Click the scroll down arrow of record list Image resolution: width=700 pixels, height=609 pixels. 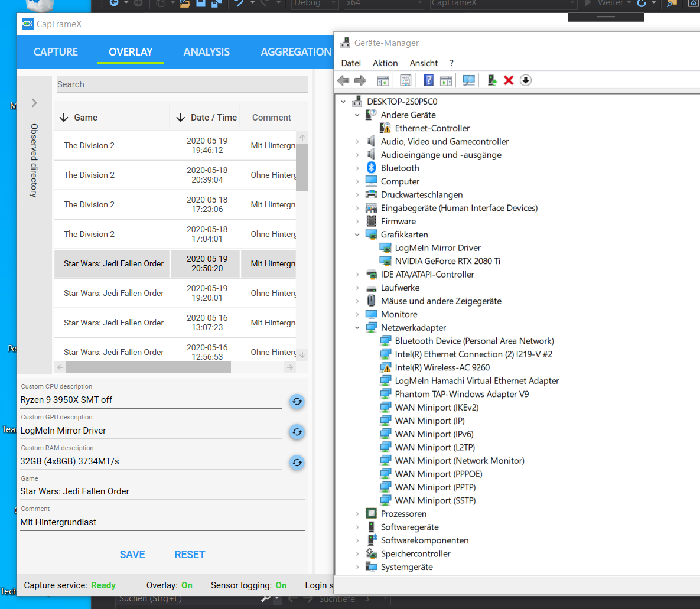pos(302,355)
